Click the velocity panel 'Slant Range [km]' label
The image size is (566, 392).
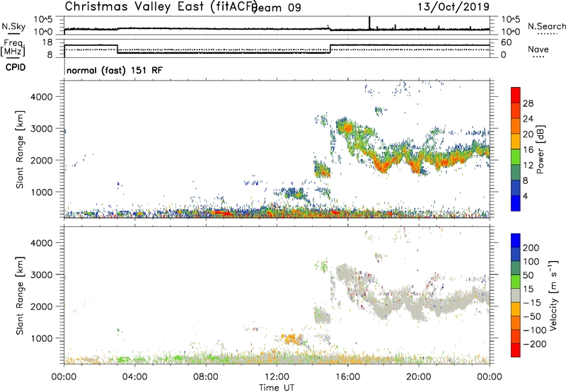click(20, 296)
